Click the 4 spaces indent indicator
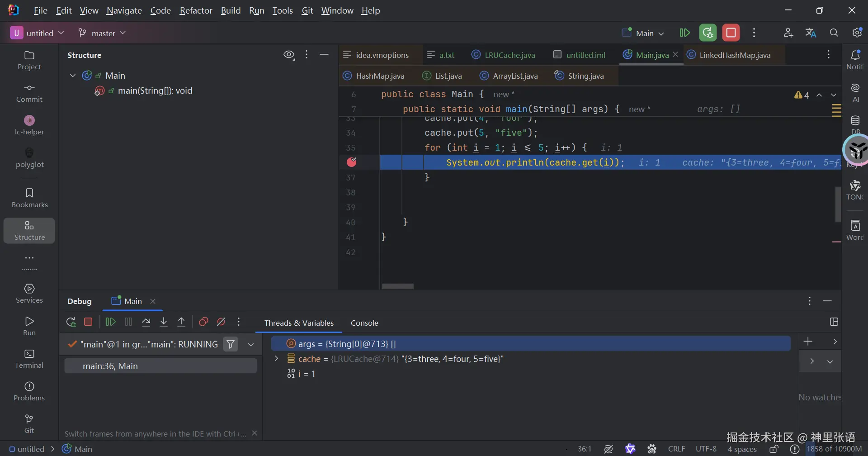The image size is (868, 456). [742, 449]
